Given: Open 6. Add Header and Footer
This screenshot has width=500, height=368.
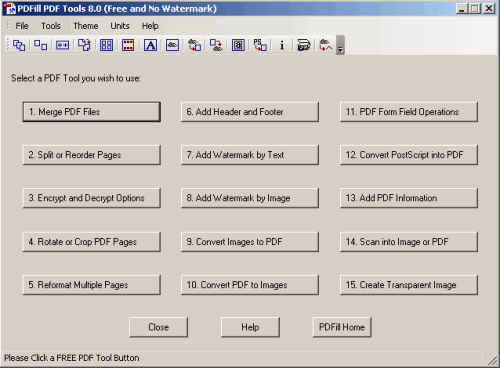Looking at the screenshot, I should click(x=250, y=112).
